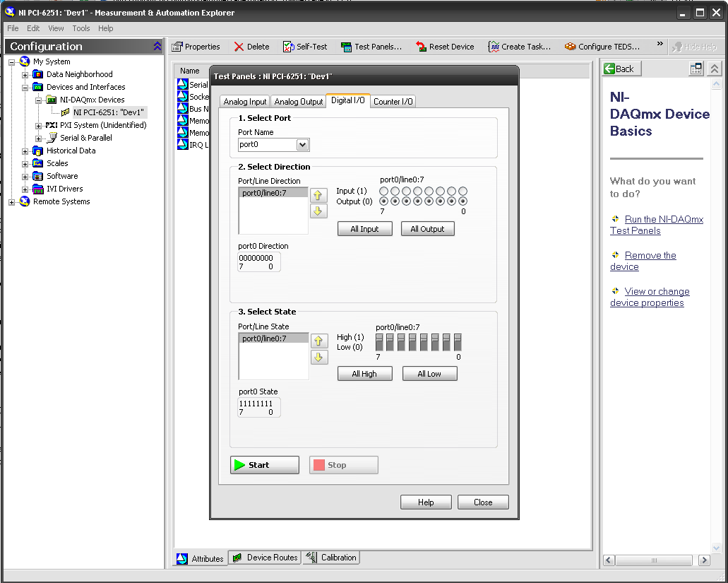
Task: Open the File menu
Action: click(13, 28)
